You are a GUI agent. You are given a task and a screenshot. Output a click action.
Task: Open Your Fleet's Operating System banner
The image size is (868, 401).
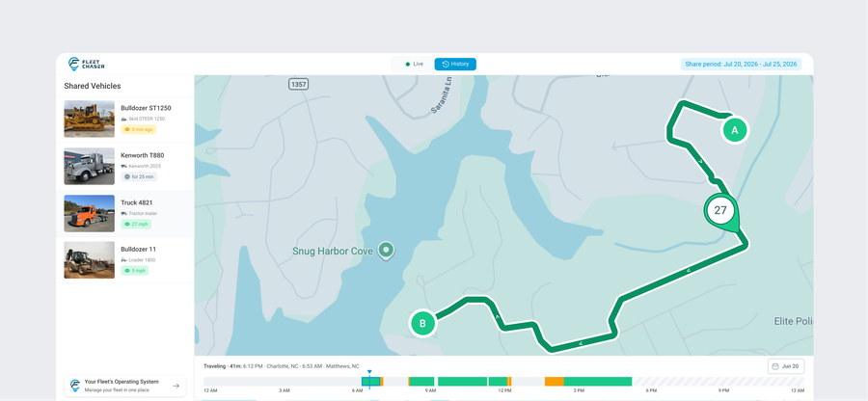pyautogui.click(x=125, y=386)
